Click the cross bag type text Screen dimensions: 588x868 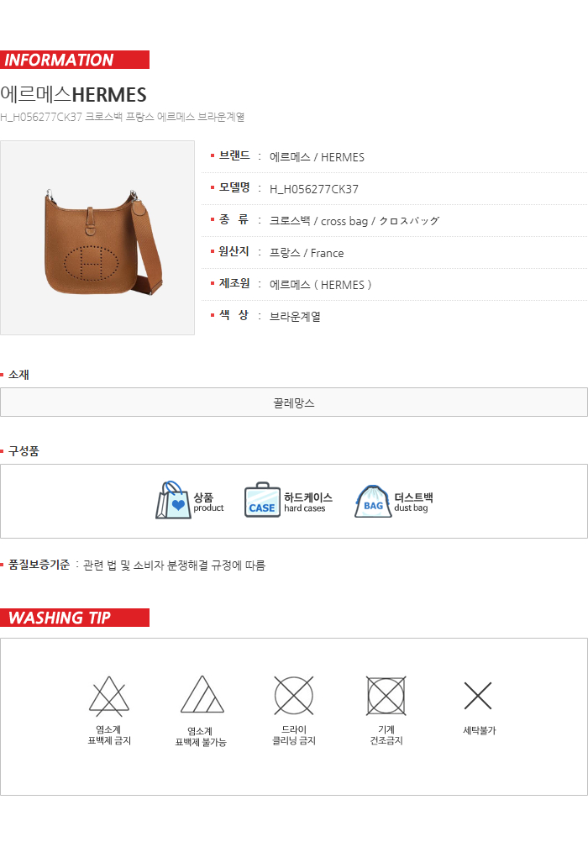(344, 222)
